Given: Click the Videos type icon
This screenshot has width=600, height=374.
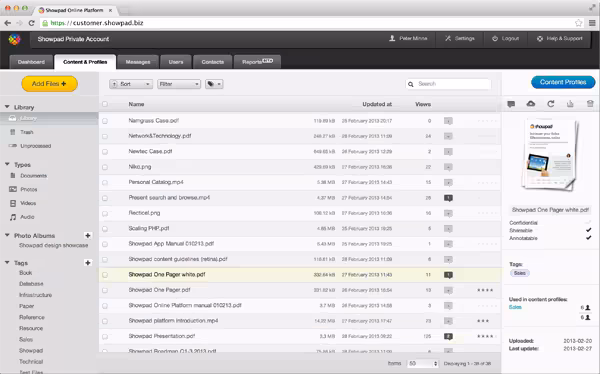Looking at the screenshot, I should pyautogui.click(x=13, y=203).
